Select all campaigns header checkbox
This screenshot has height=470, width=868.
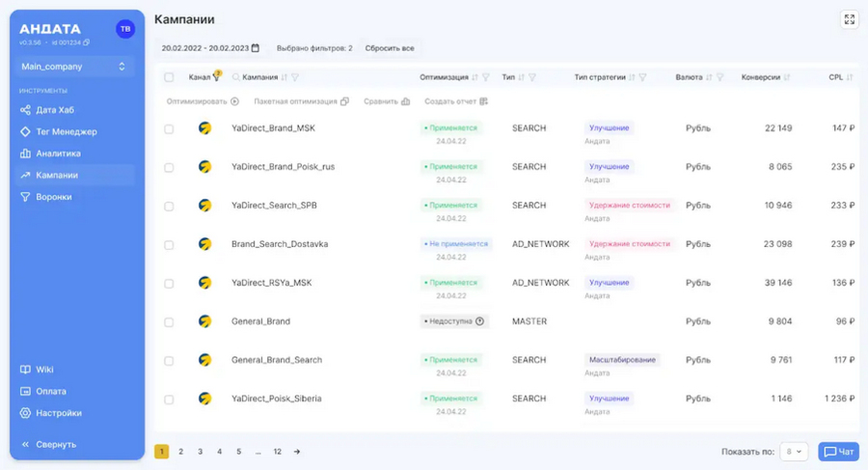[x=169, y=77]
